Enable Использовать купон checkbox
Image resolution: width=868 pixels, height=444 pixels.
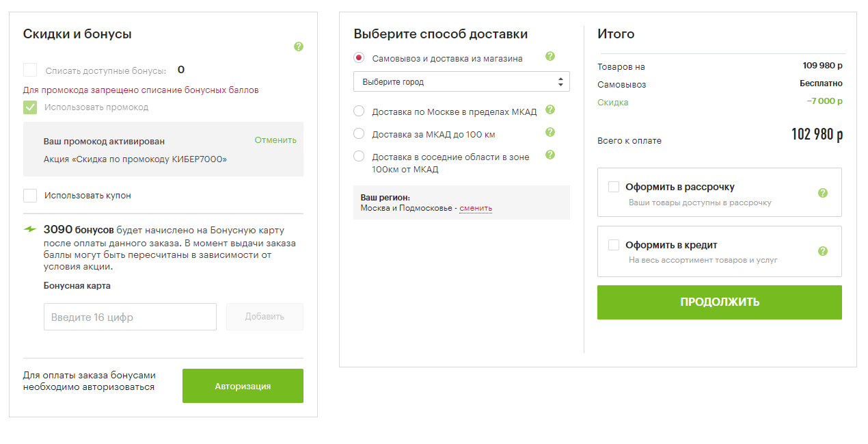tap(30, 196)
